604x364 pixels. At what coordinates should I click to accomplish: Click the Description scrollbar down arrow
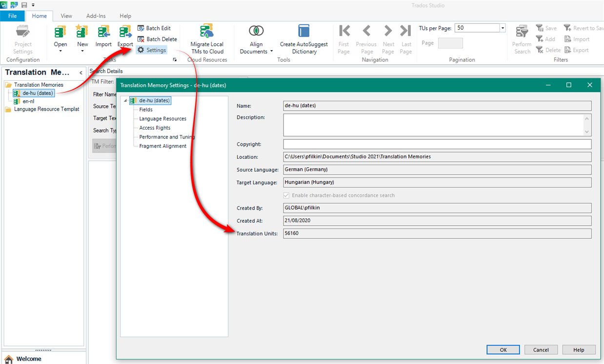click(x=587, y=132)
